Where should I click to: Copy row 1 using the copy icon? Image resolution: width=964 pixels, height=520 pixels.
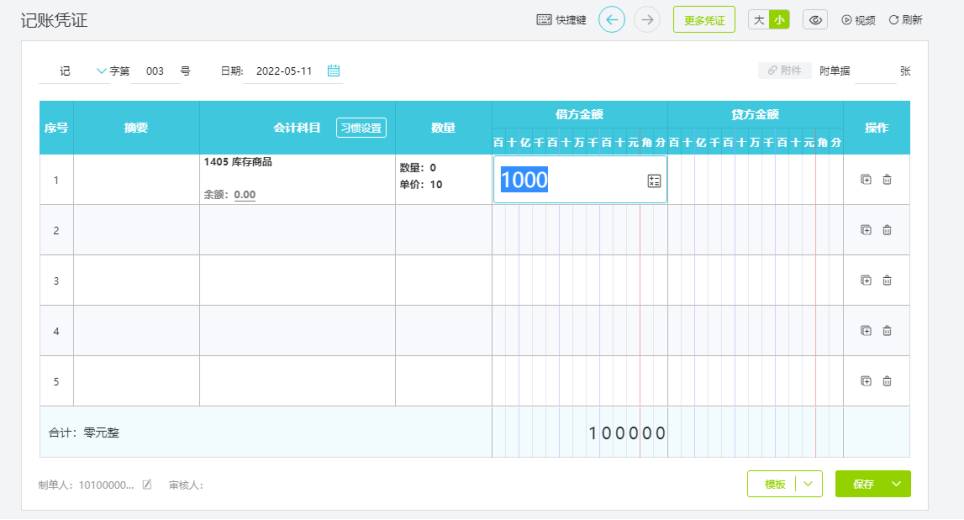point(866,180)
